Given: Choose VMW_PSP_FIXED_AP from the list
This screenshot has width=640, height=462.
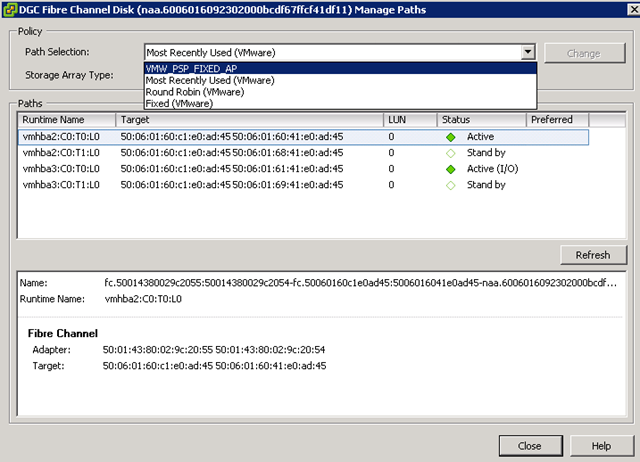Looking at the screenshot, I should coord(340,68).
